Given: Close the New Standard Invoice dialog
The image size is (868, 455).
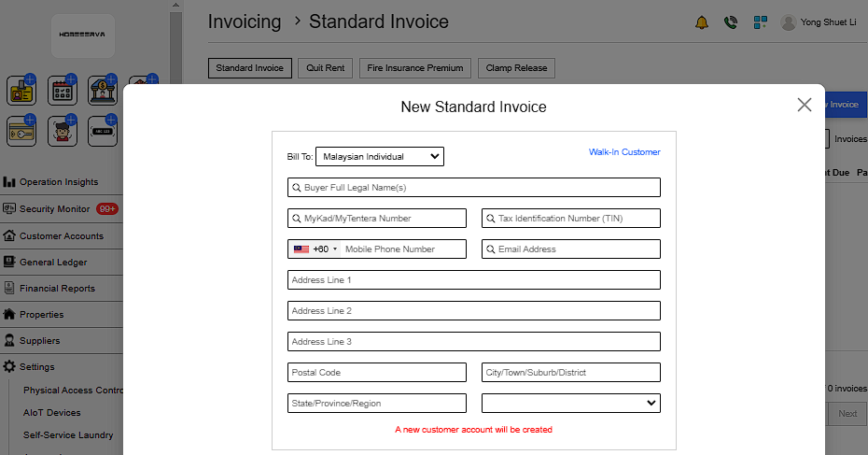Looking at the screenshot, I should click(805, 105).
